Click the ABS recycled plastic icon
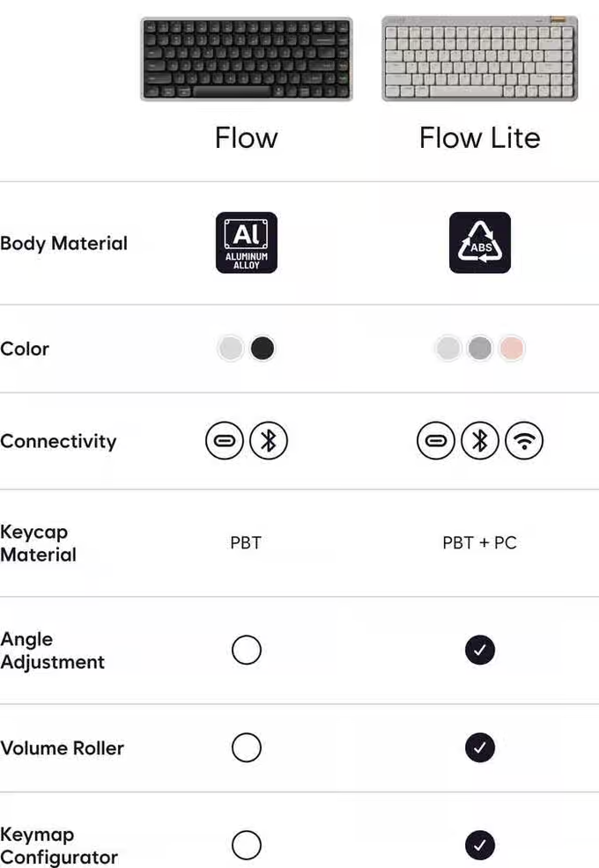This screenshot has height=868, width=599. point(480,243)
